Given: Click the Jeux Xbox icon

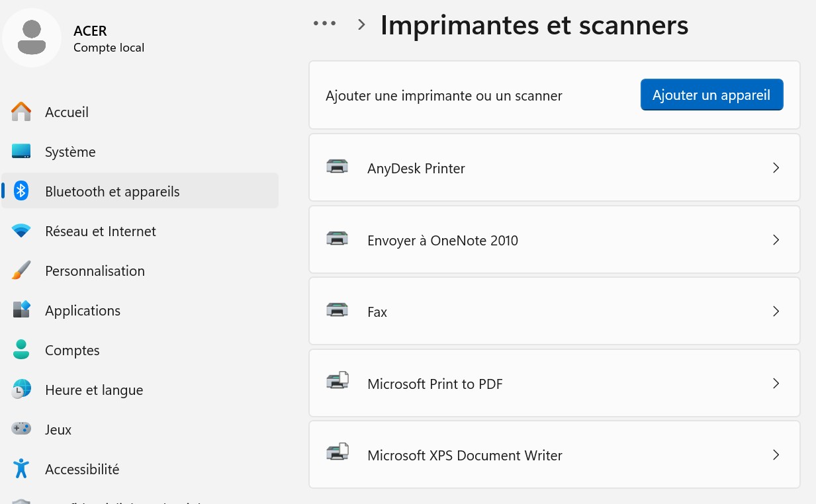Looking at the screenshot, I should [x=21, y=429].
